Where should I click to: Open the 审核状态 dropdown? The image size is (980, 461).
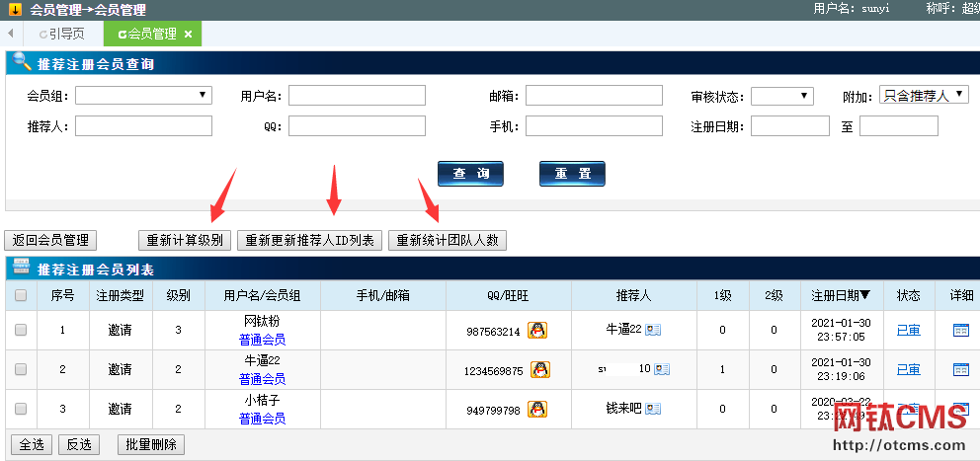[781, 96]
